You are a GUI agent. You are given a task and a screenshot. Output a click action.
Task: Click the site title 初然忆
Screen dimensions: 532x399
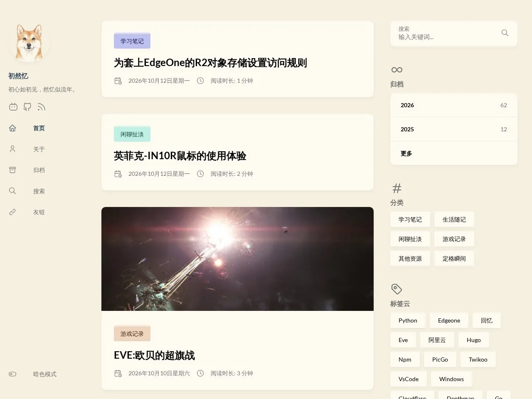(x=18, y=76)
